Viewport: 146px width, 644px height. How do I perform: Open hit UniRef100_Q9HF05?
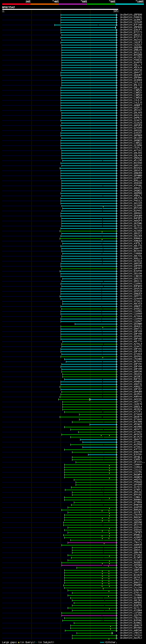point(131,570)
